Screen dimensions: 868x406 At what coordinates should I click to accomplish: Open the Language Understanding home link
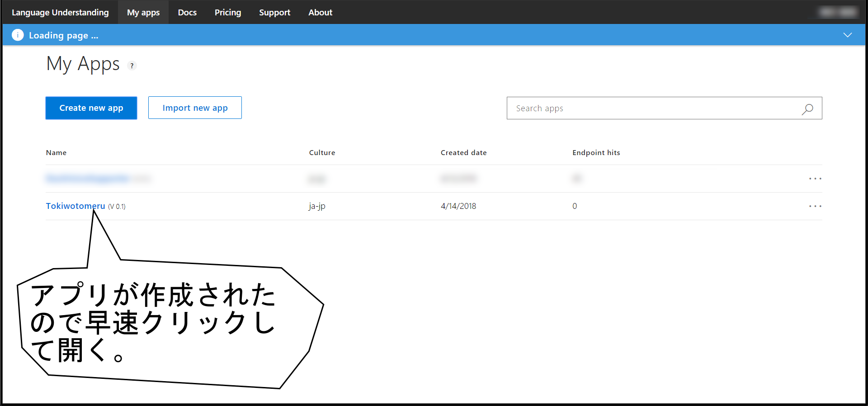click(60, 12)
